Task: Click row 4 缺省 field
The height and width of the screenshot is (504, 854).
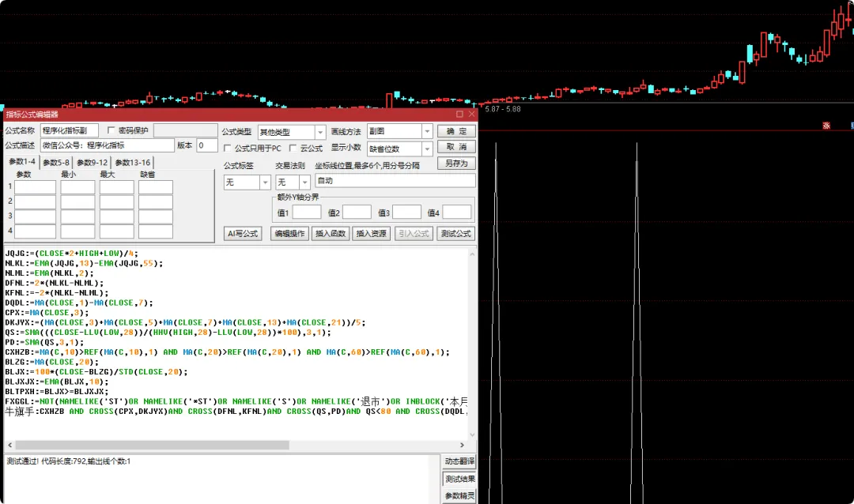Action: (156, 231)
